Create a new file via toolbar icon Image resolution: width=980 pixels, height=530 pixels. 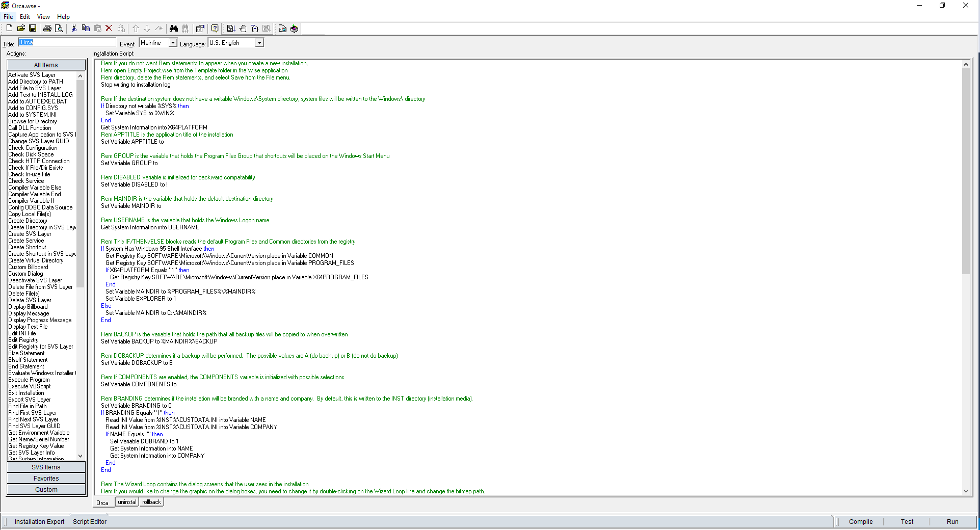[9, 29]
